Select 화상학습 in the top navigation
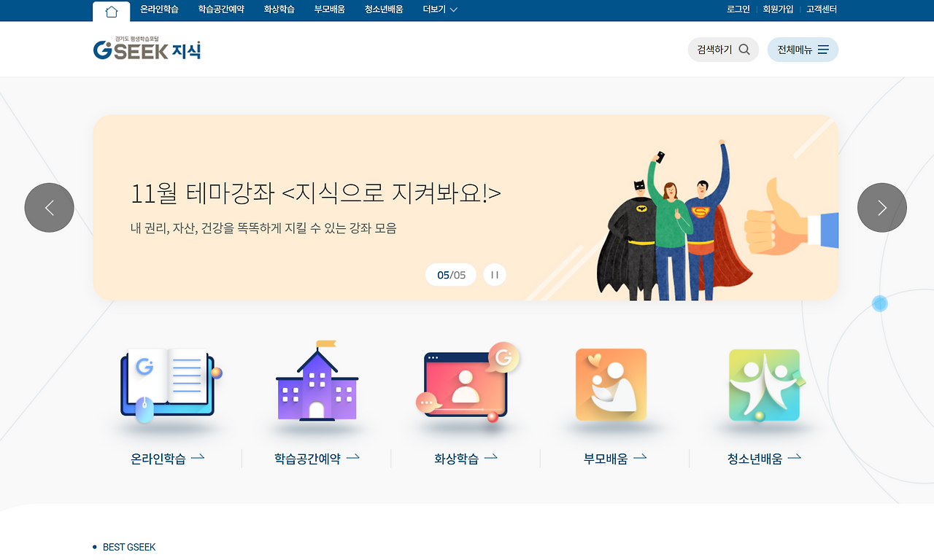This screenshot has width=934, height=560. click(x=279, y=9)
